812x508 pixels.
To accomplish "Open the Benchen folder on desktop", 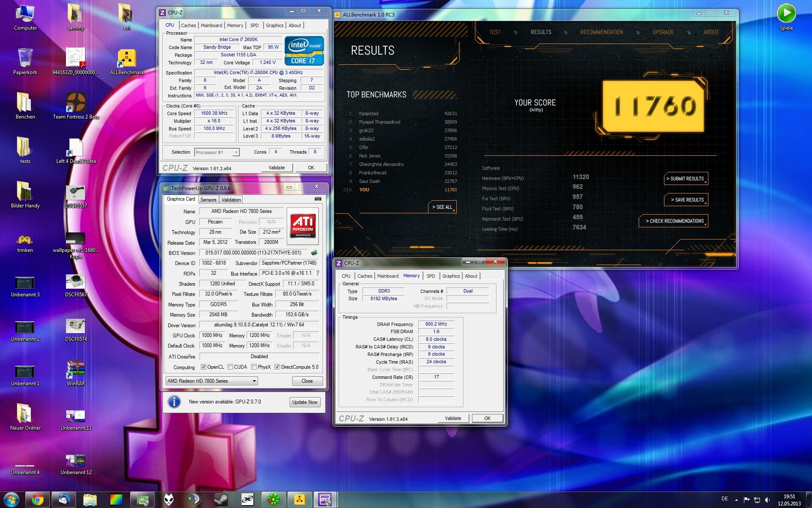I will click(25, 106).
